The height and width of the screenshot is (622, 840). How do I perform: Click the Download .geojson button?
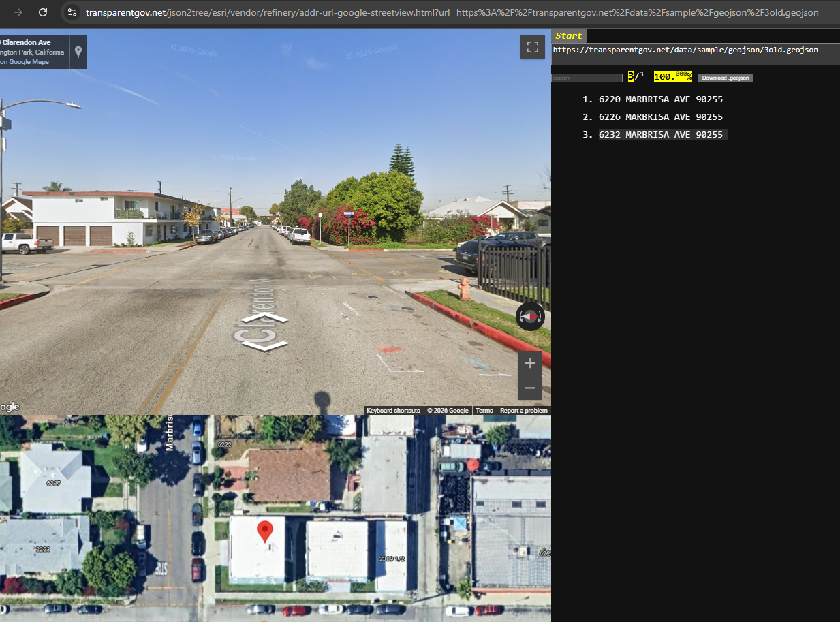pyautogui.click(x=725, y=78)
